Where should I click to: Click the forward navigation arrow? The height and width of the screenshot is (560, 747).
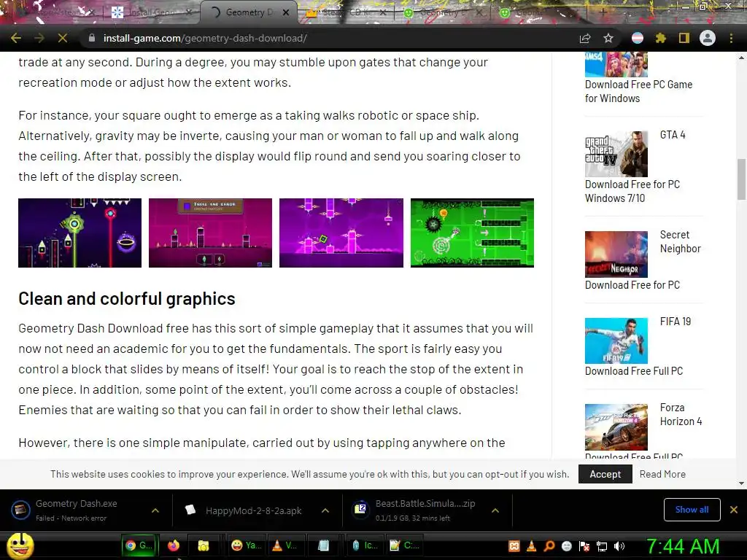[39, 38]
